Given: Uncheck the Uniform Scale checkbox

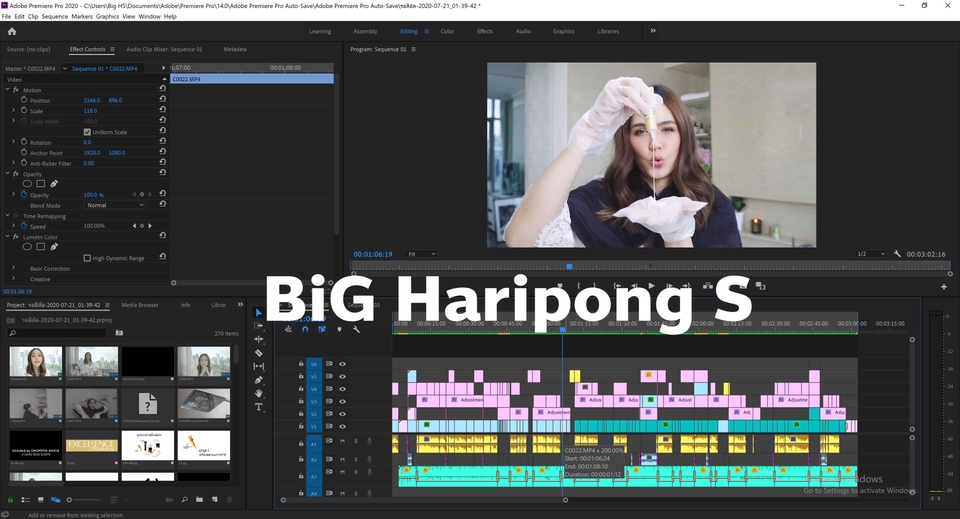Looking at the screenshot, I should pos(87,132).
